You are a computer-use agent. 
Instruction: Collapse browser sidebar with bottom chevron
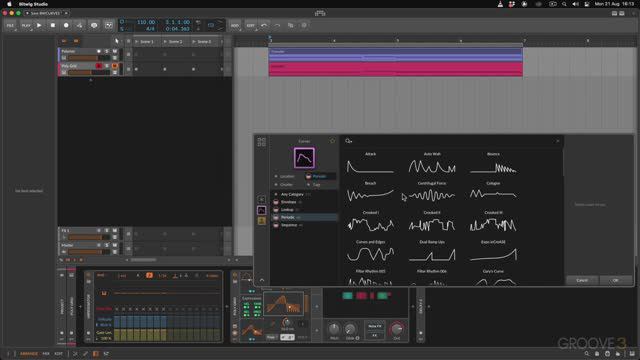click(x=262, y=280)
